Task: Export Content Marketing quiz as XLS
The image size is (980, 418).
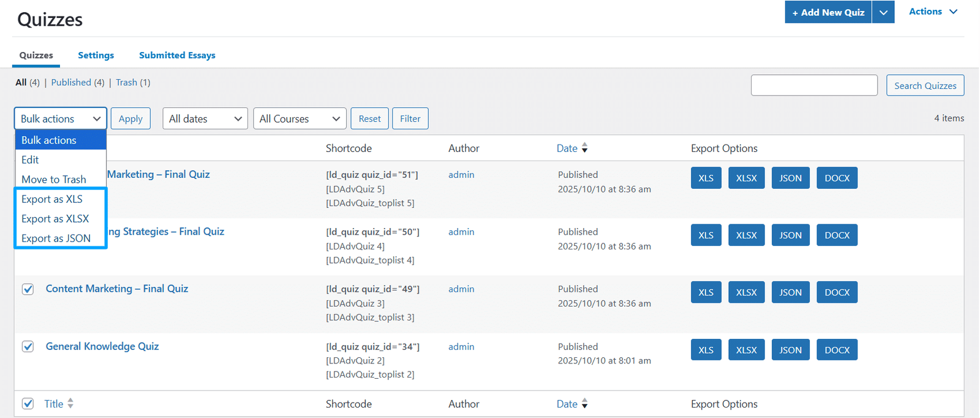Action: pyautogui.click(x=706, y=292)
